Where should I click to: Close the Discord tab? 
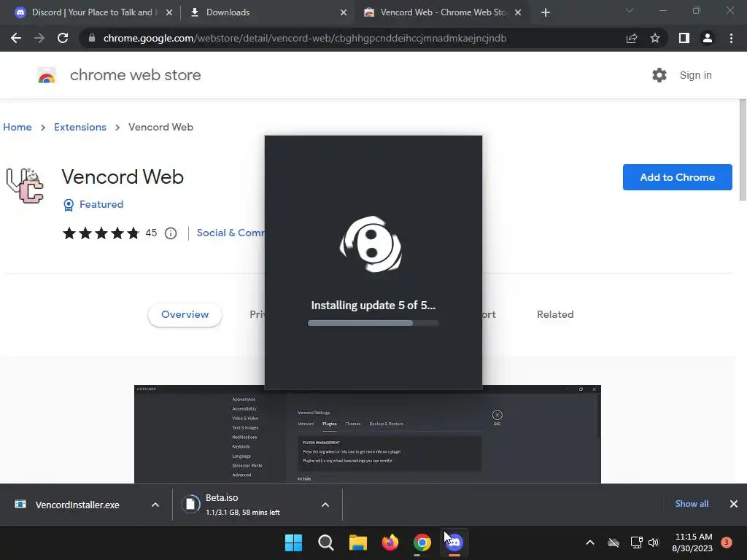[x=169, y=12]
